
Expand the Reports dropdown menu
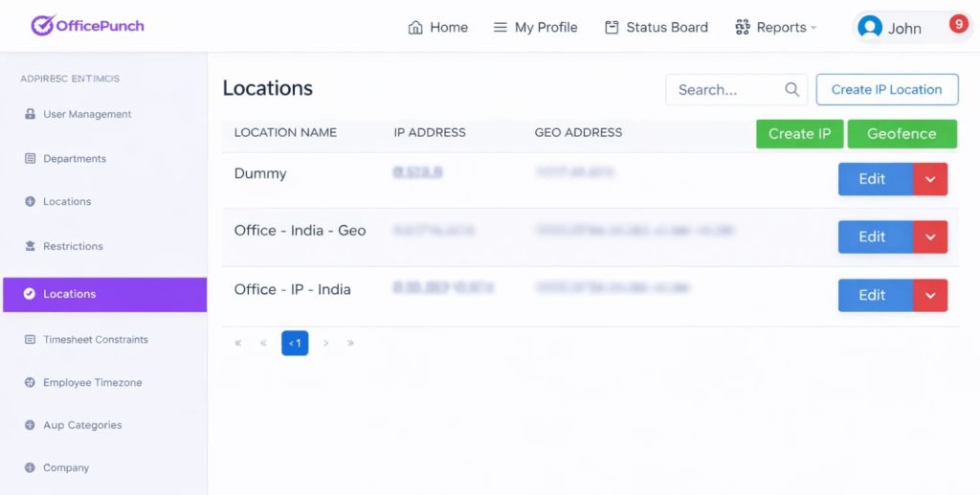click(x=776, y=28)
